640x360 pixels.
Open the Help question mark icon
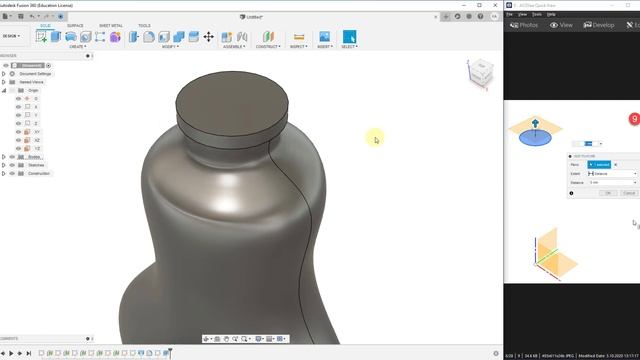pyautogui.click(x=480, y=16)
